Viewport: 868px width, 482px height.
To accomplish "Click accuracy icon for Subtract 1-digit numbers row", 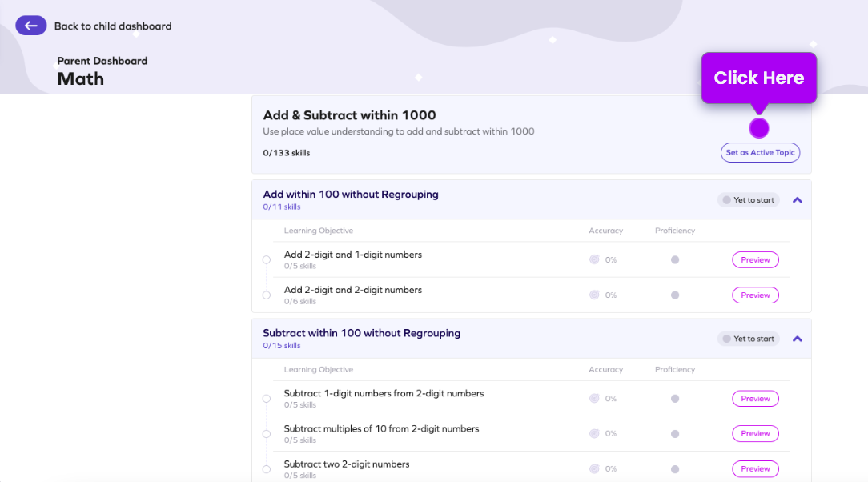I will [594, 398].
